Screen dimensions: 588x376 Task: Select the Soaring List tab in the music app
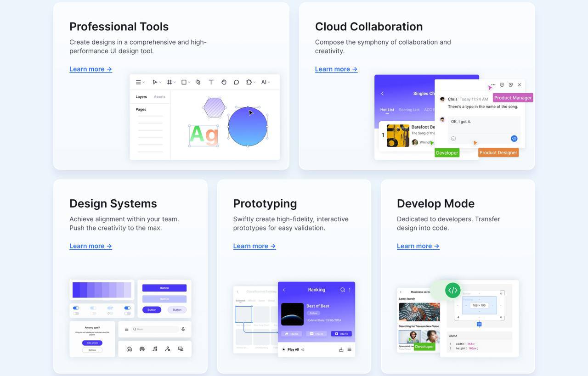(x=408, y=110)
